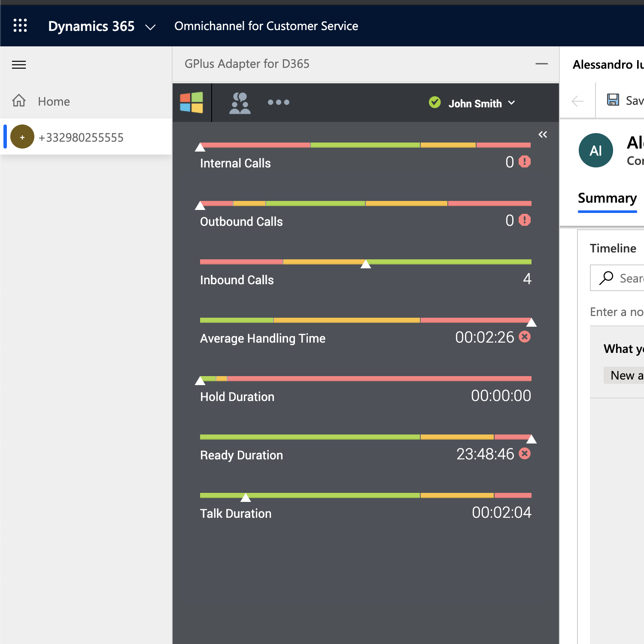This screenshot has width=644, height=644.
Task: Click the Internal Calls gauge marker
Action: coord(200,147)
